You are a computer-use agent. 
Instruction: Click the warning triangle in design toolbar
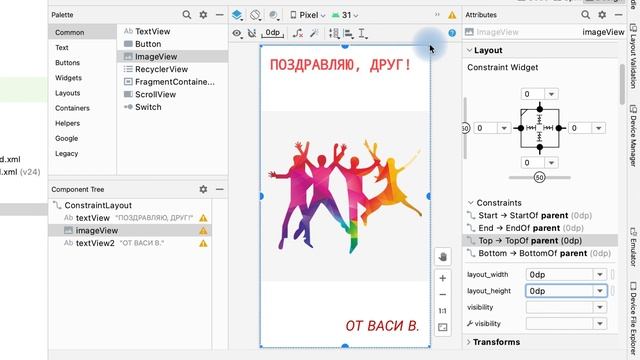pyautogui.click(x=452, y=15)
